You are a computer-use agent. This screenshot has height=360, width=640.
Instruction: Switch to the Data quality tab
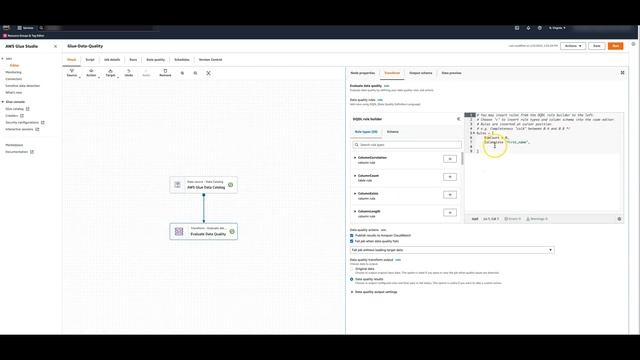coord(156,60)
